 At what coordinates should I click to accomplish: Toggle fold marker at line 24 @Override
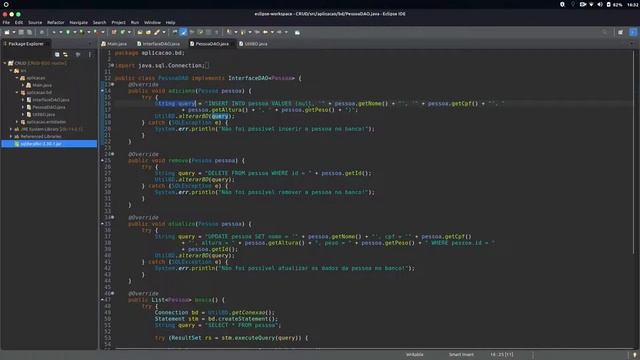click(x=113, y=154)
